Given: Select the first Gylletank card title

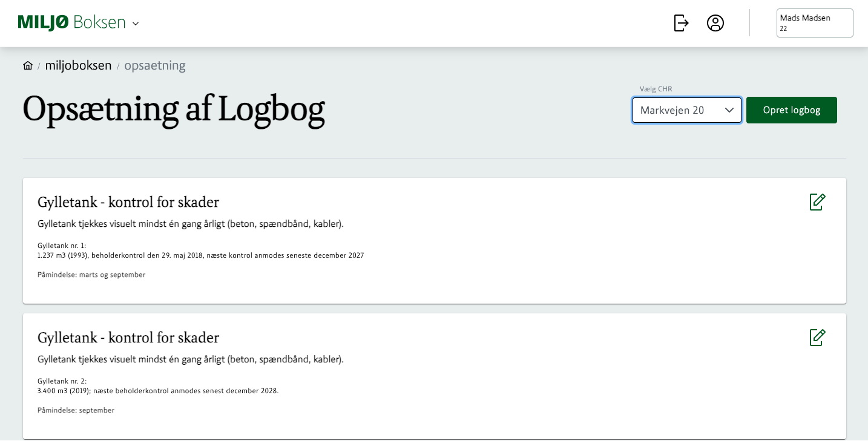Looking at the screenshot, I should click(x=128, y=202).
